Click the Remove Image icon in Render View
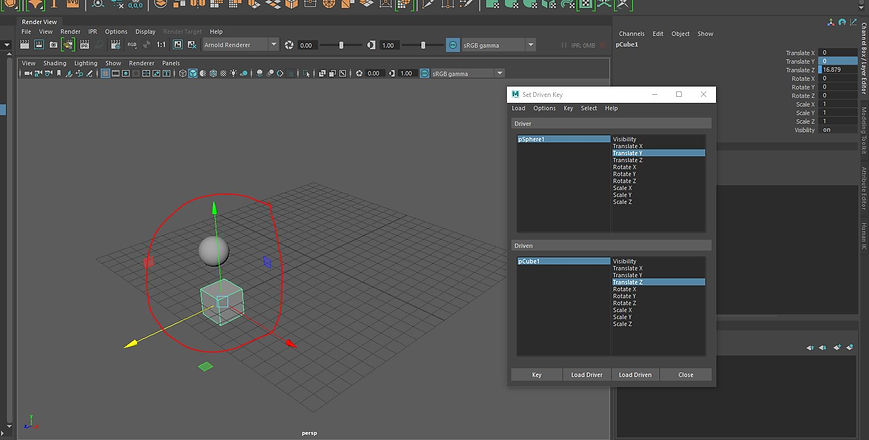This screenshot has width=869, height=440. click(x=192, y=45)
